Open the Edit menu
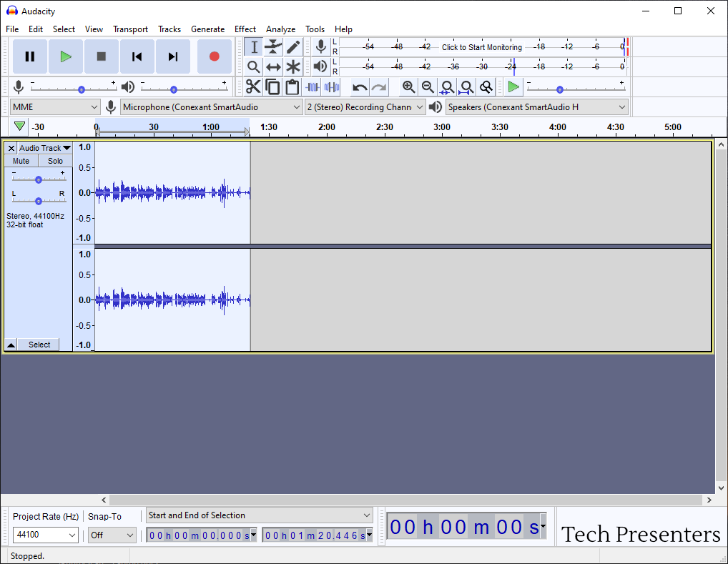This screenshot has width=728, height=564. pos(36,29)
